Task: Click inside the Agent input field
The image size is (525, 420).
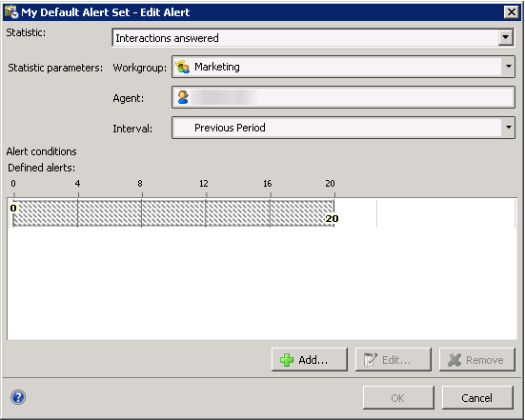Action: click(343, 97)
